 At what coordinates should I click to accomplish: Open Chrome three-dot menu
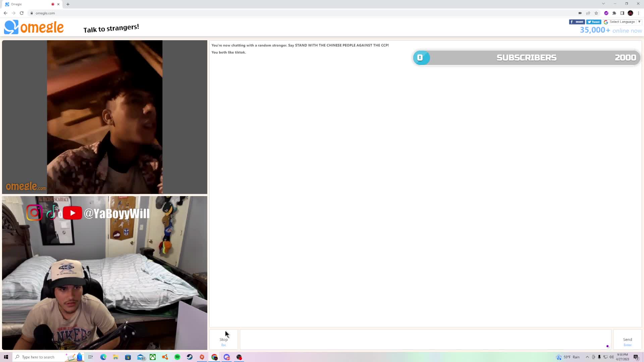point(639,13)
